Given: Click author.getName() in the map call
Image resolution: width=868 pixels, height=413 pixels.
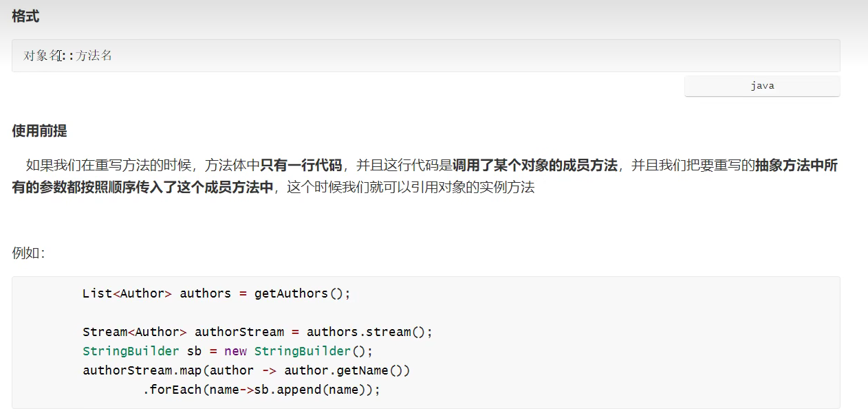Looking at the screenshot, I should (346, 370).
